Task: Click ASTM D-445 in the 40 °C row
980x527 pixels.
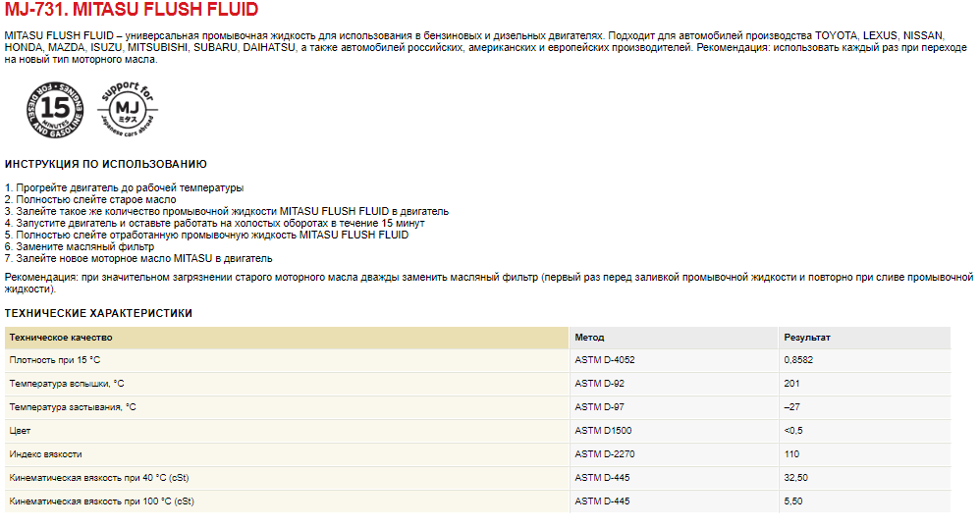Action: (x=674, y=478)
